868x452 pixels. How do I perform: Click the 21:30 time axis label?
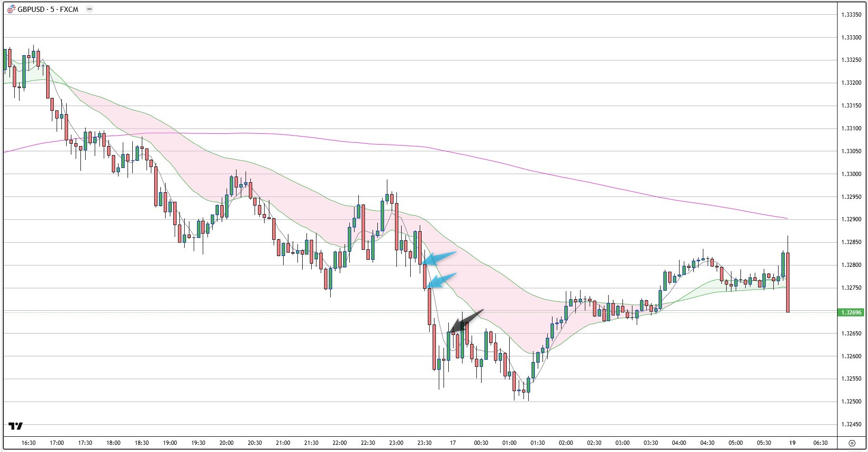(311, 443)
